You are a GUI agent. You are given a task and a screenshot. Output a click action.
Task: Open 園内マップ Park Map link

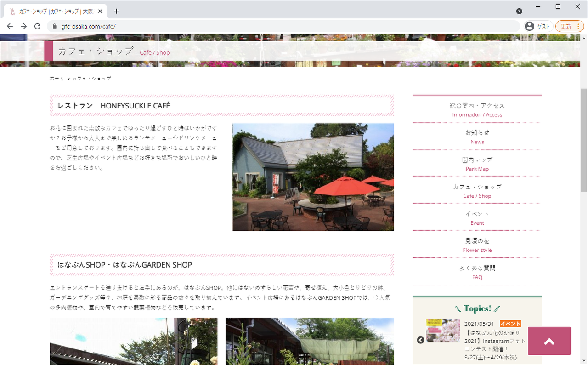coord(477,164)
